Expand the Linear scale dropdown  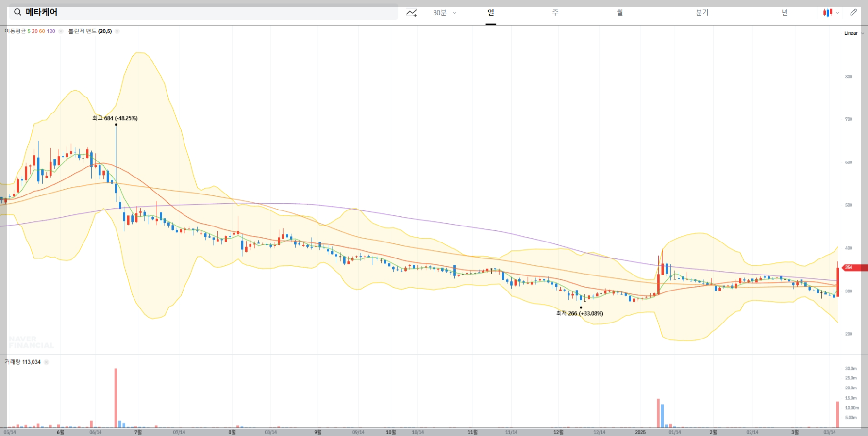point(854,33)
